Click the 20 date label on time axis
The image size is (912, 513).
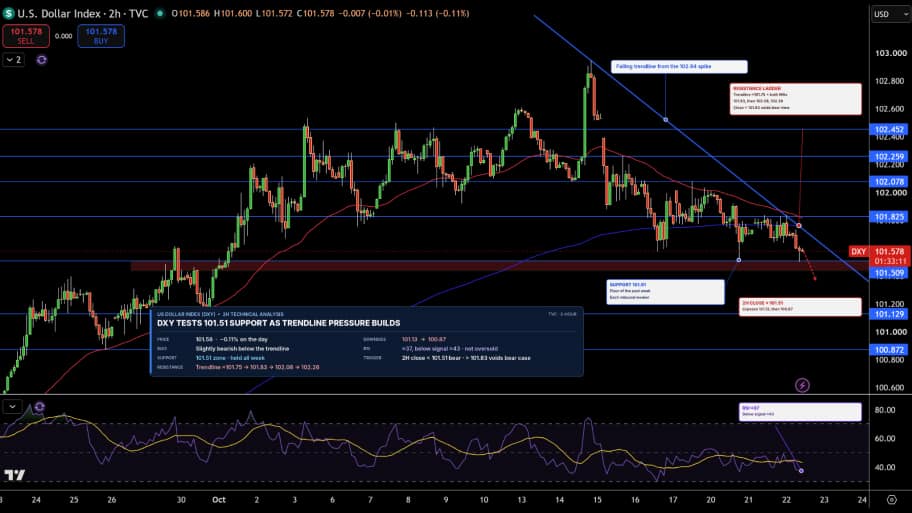pyautogui.click(x=711, y=500)
